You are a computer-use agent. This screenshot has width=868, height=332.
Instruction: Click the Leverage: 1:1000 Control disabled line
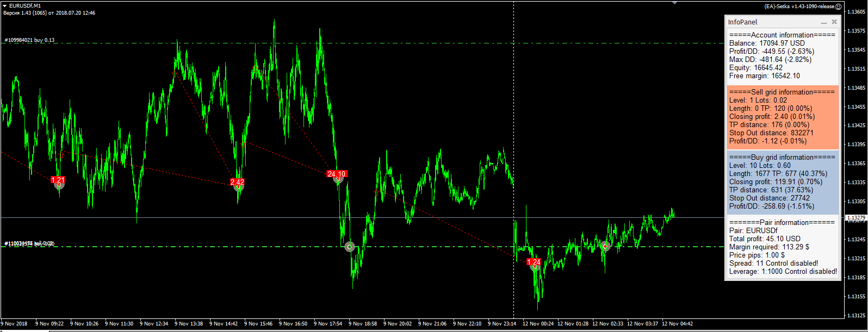783,271
